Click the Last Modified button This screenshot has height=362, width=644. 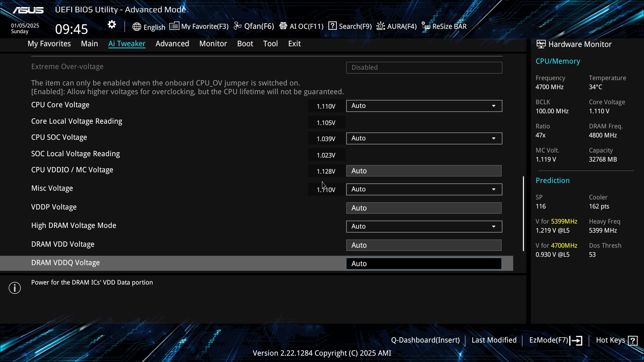click(494, 340)
